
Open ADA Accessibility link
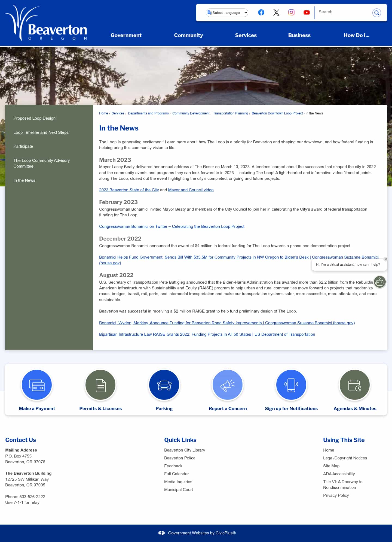coord(339,474)
